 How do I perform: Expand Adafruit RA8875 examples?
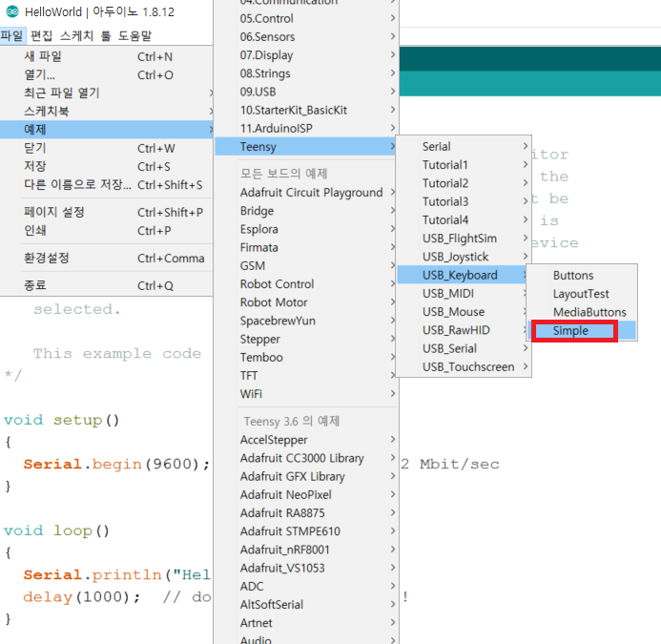point(306,513)
